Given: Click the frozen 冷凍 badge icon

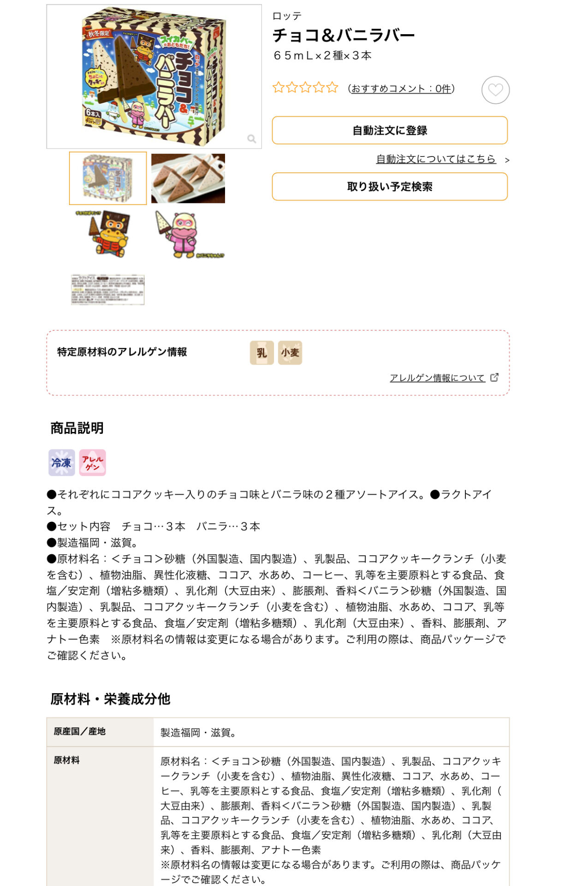Looking at the screenshot, I should point(62,462).
